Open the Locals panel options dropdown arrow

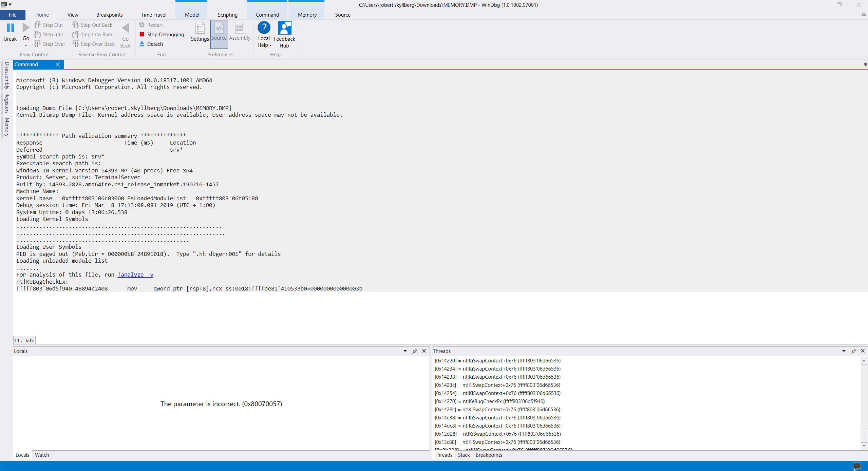click(405, 351)
